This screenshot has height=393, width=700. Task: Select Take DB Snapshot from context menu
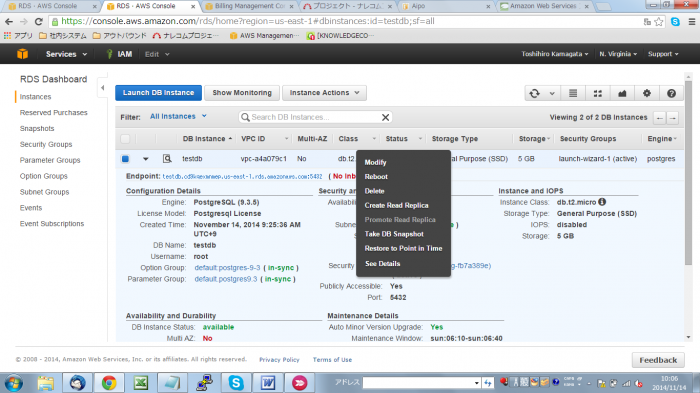[x=394, y=234]
